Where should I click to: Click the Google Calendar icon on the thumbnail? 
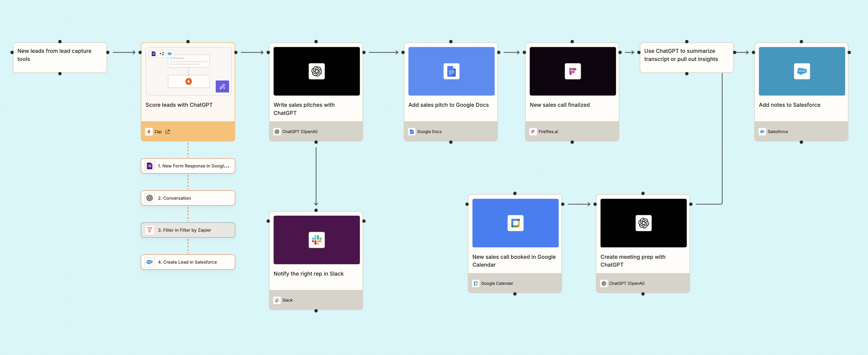click(515, 223)
